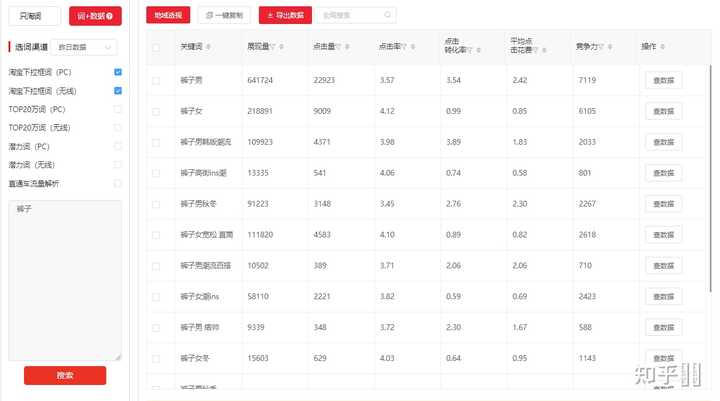Open the 昨日数据 date dropdown
This screenshot has height=401, width=720.
pyautogui.click(x=84, y=47)
